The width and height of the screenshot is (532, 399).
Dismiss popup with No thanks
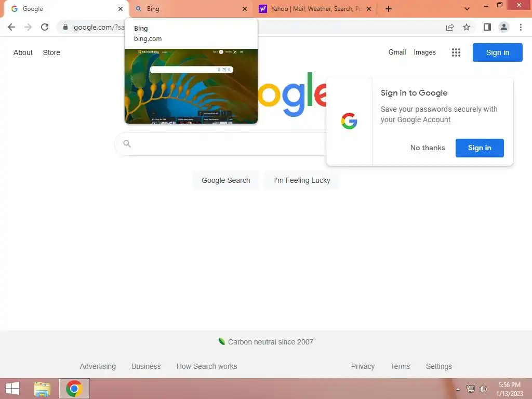428,148
